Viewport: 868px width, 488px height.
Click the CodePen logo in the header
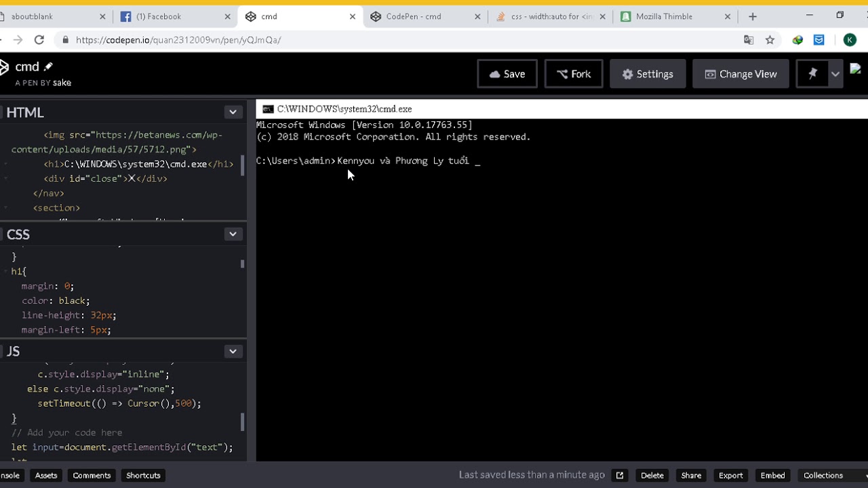click(x=3, y=67)
